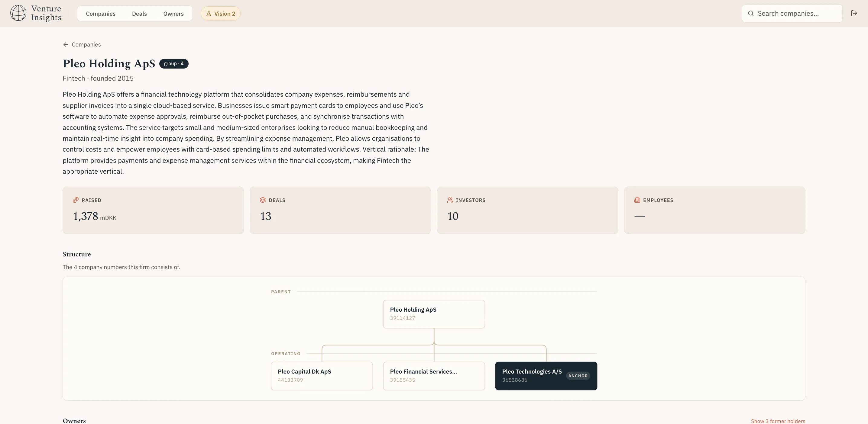Click company number 39114127
Image resolution: width=868 pixels, height=424 pixels.
402,318
